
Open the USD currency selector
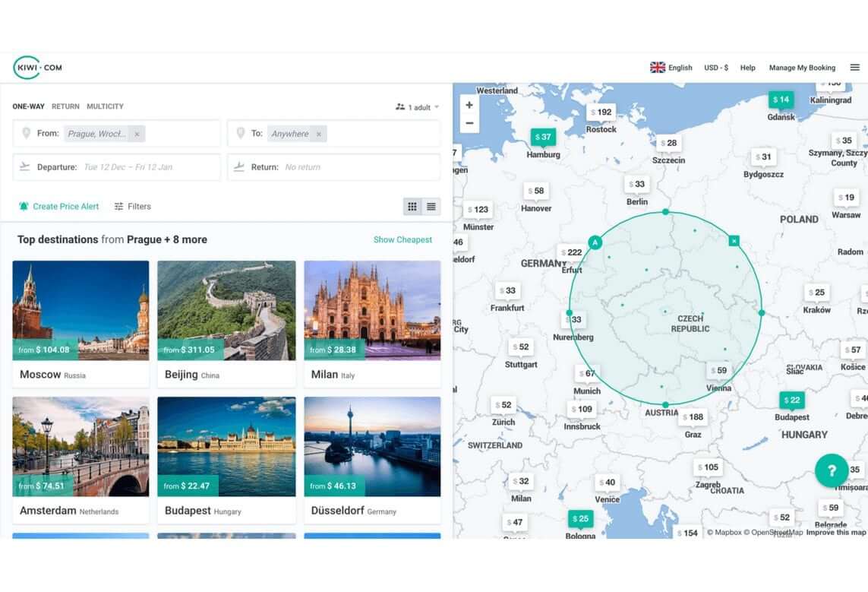tap(715, 68)
